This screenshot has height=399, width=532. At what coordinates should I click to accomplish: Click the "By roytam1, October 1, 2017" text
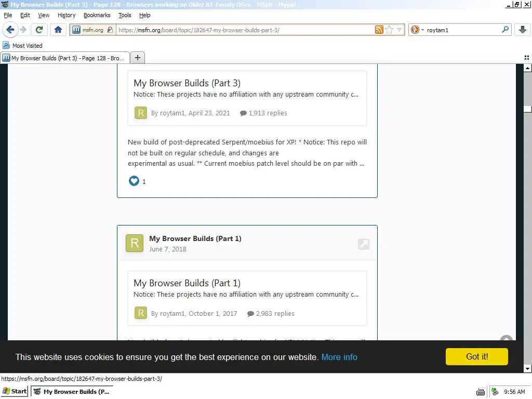pyautogui.click(x=194, y=313)
